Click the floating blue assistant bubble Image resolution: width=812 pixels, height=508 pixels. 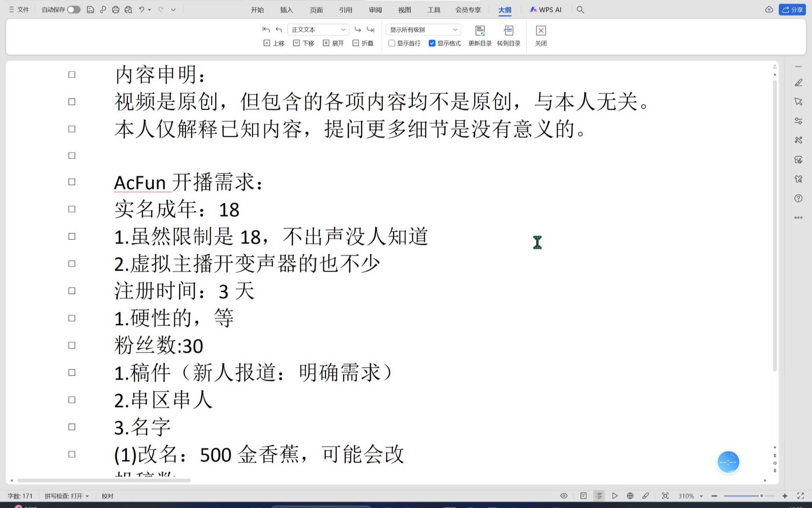[728, 462]
